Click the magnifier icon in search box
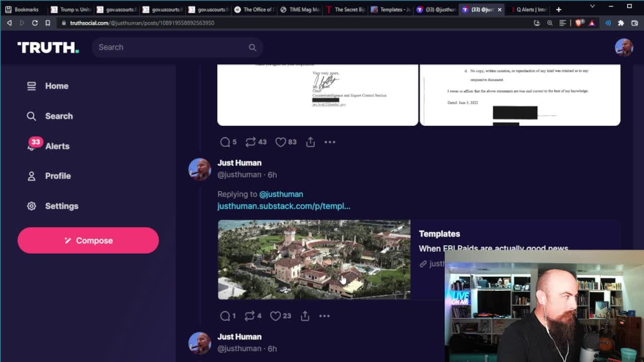Image resolution: width=644 pixels, height=362 pixels. pyautogui.click(x=253, y=47)
